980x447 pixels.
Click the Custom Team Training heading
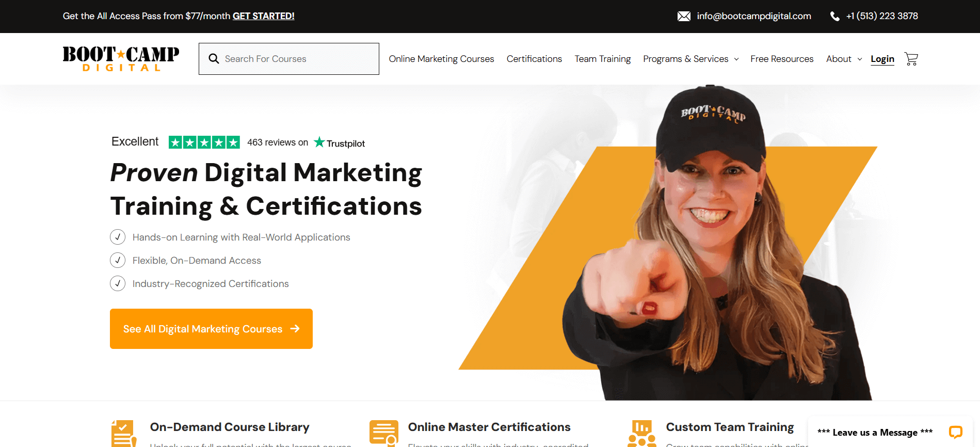click(x=730, y=427)
